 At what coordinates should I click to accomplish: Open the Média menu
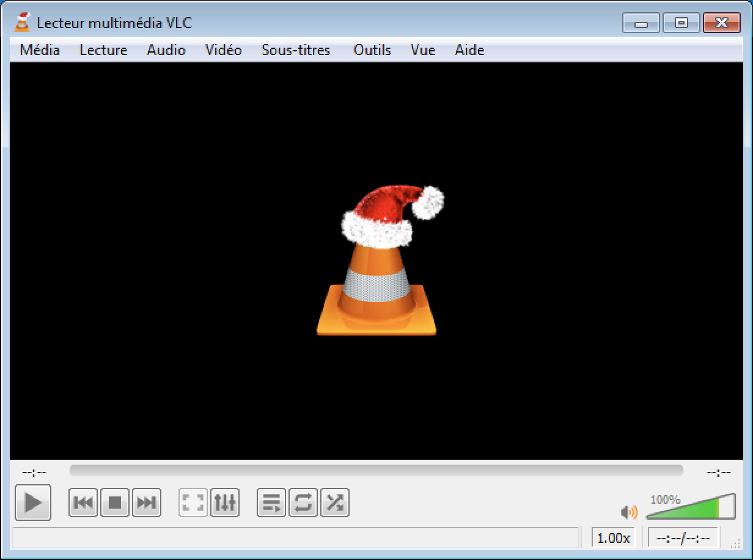point(40,50)
